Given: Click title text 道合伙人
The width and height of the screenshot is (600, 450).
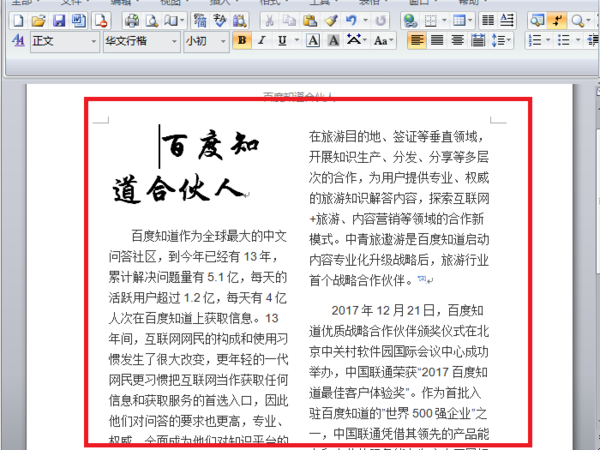Looking at the screenshot, I should point(179,188).
